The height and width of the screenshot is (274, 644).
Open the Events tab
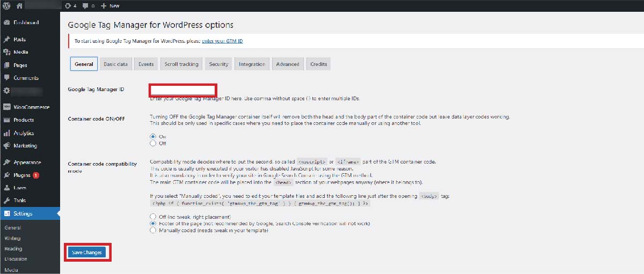click(x=146, y=64)
